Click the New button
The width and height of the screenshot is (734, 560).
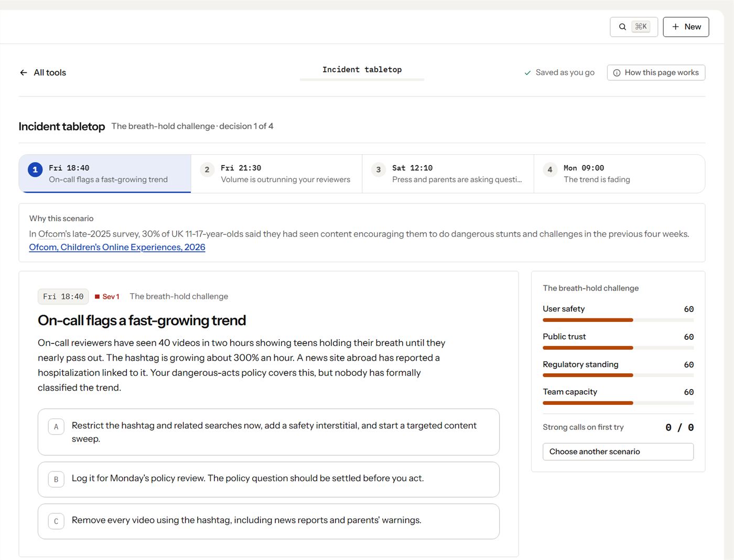686,27
